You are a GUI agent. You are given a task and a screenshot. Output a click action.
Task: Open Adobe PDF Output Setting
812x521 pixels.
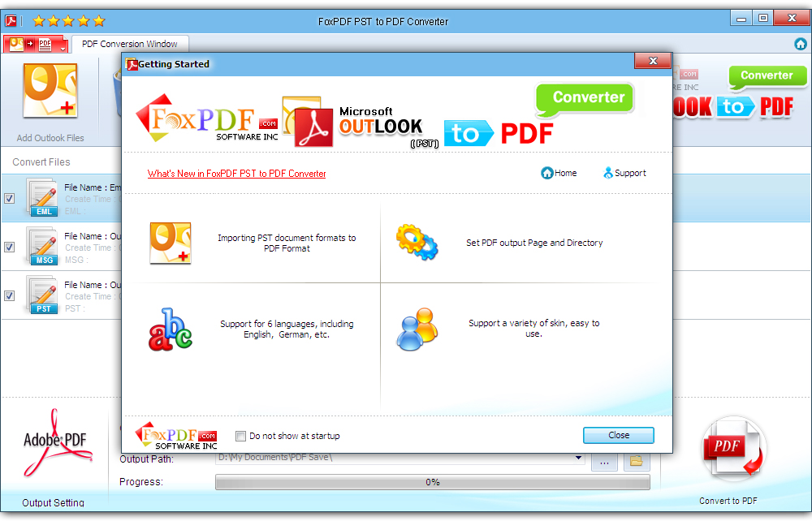tap(58, 445)
